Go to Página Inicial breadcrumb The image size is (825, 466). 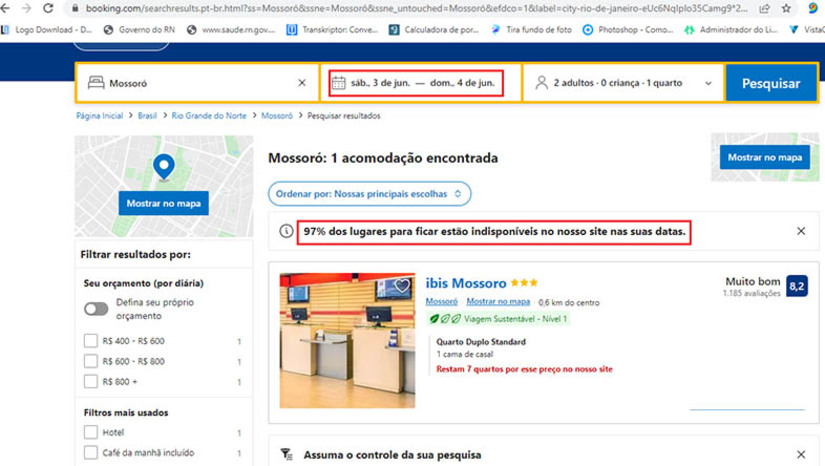click(x=99, y=116)
